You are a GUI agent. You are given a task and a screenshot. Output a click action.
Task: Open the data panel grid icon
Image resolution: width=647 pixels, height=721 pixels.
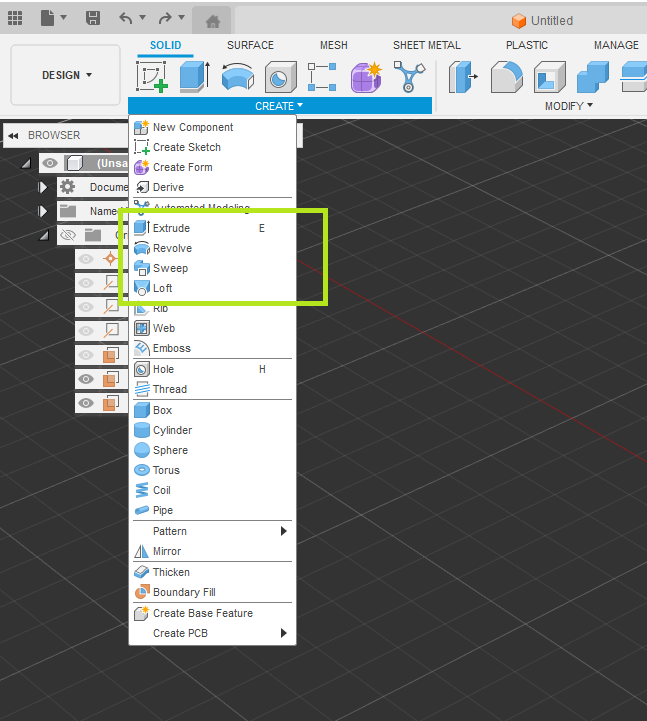pos(15,18)
